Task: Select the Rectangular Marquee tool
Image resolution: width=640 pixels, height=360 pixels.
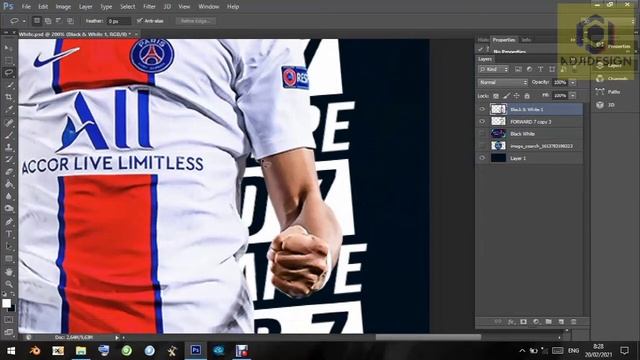Action: point(9,61)
